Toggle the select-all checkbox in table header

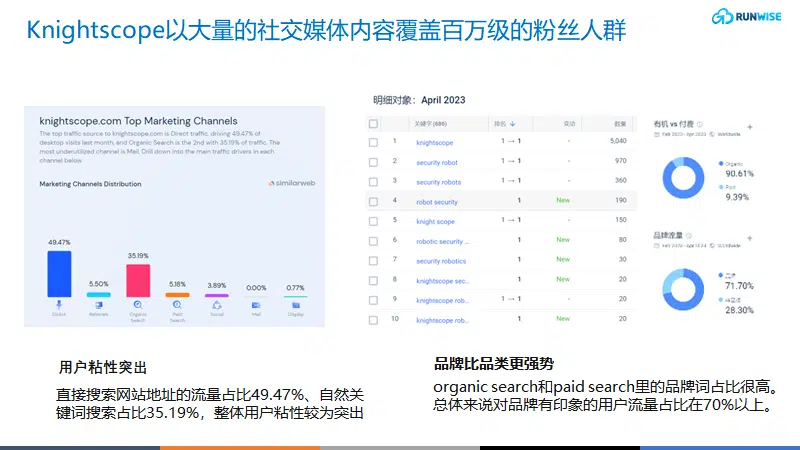(373, 124)
